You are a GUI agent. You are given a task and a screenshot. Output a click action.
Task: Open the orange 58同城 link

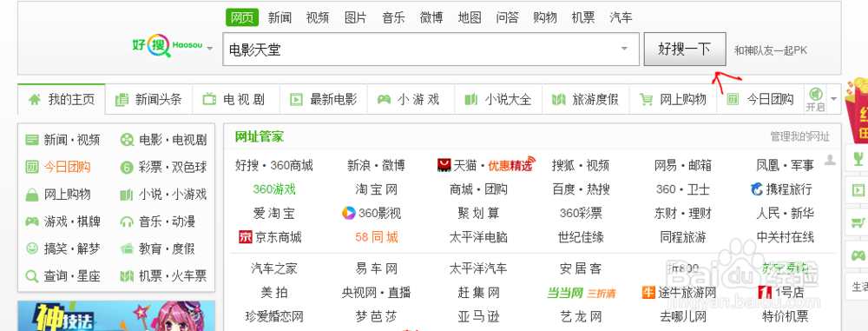[x=377, y=237]
